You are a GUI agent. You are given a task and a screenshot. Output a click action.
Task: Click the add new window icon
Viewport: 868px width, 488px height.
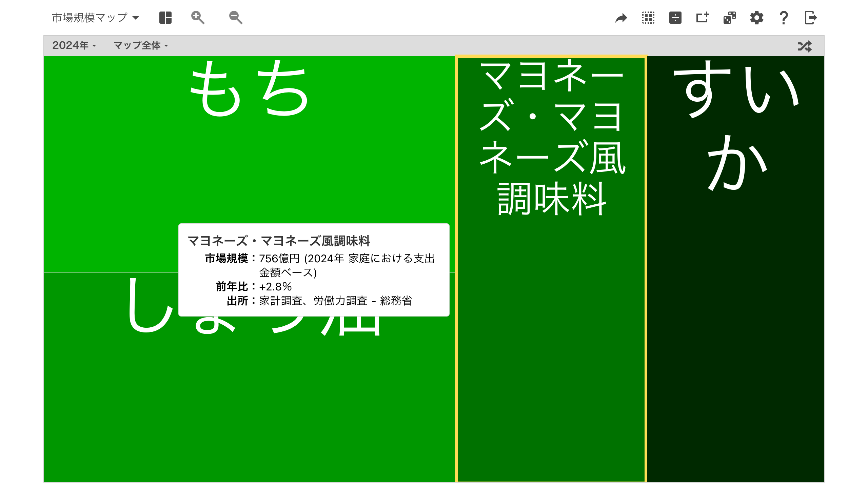click(703, 18)
